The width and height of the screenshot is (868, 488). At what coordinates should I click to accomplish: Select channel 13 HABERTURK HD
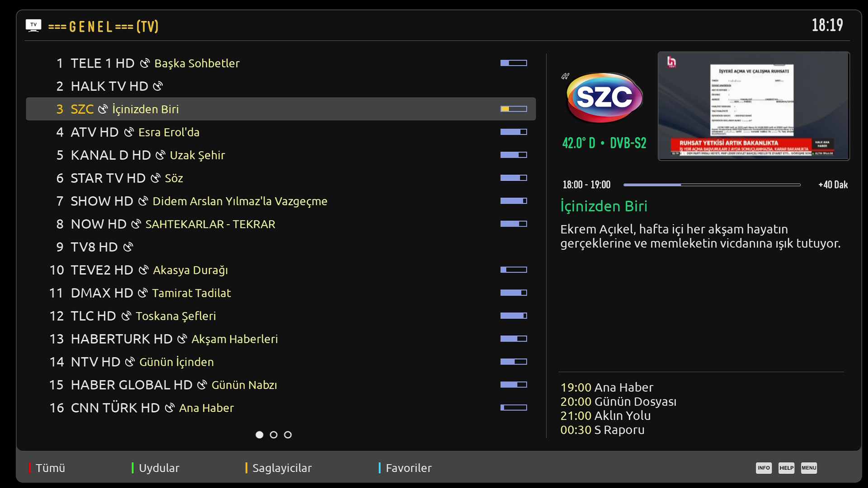point(281,339)
